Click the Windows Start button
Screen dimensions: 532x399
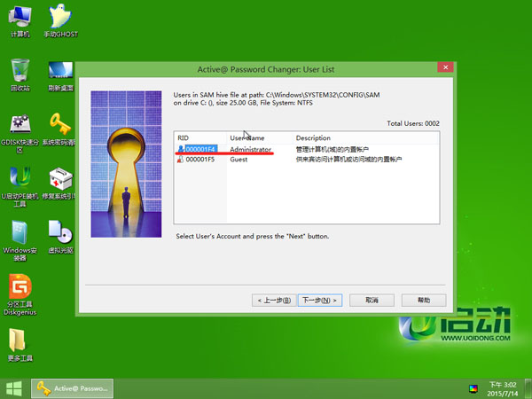[14, 389]
